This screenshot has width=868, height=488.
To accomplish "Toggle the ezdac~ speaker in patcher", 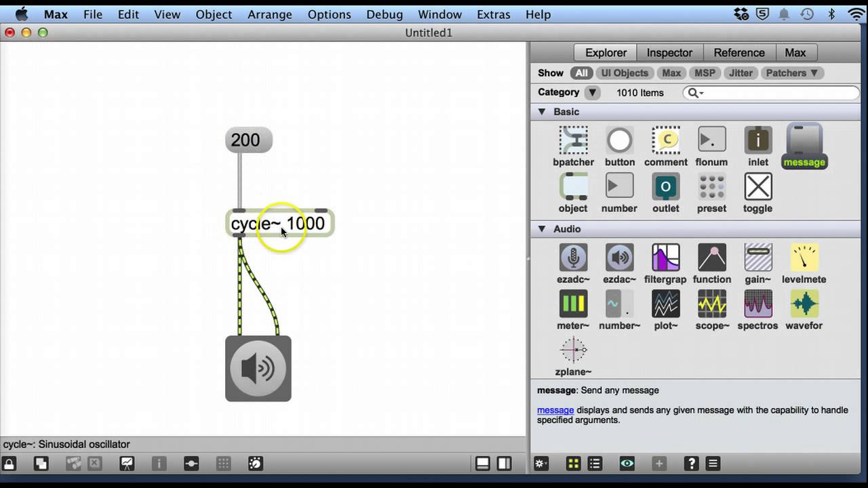I will pos(258,369).
